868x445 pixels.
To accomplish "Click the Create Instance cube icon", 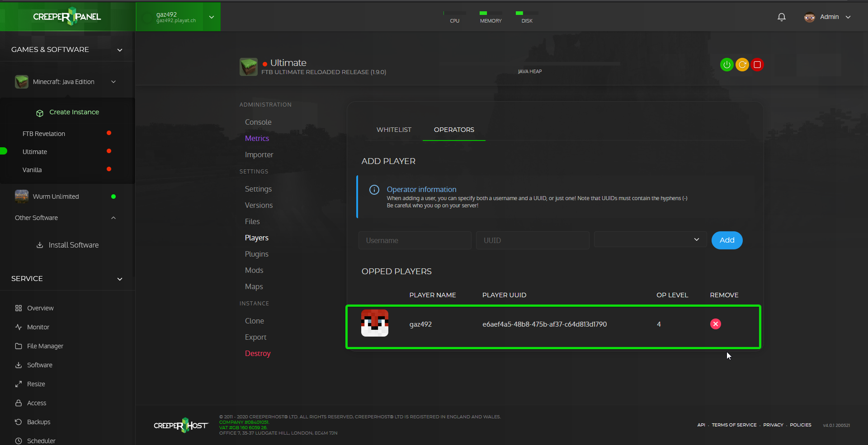I will [x=40, y=113].
